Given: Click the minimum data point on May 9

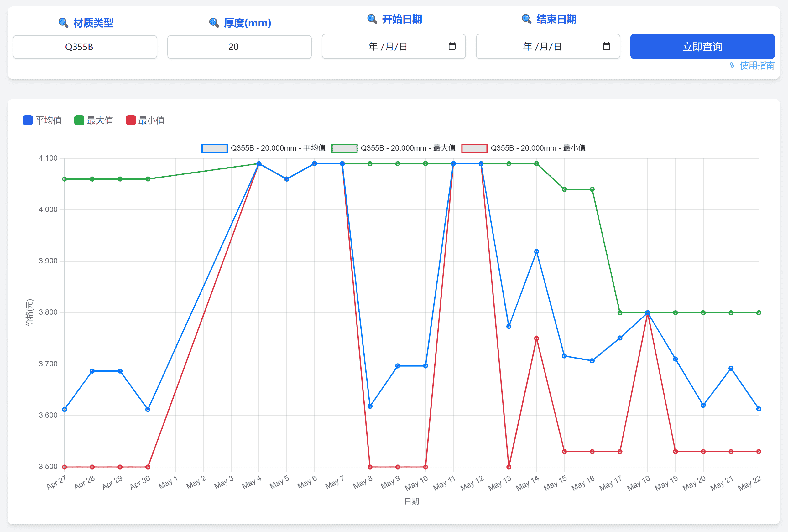Looking at the screenshot, I should [398, 467].
